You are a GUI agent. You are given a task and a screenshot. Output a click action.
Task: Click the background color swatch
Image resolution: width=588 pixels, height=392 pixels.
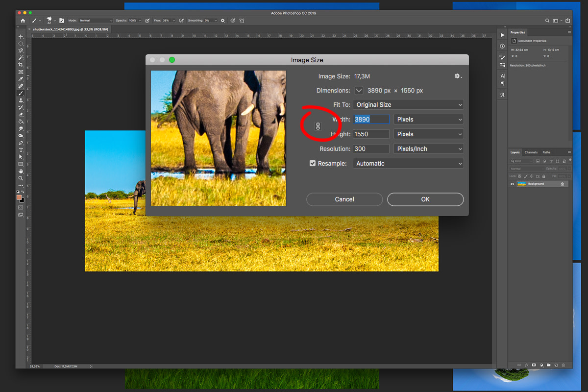click(23, 199)
